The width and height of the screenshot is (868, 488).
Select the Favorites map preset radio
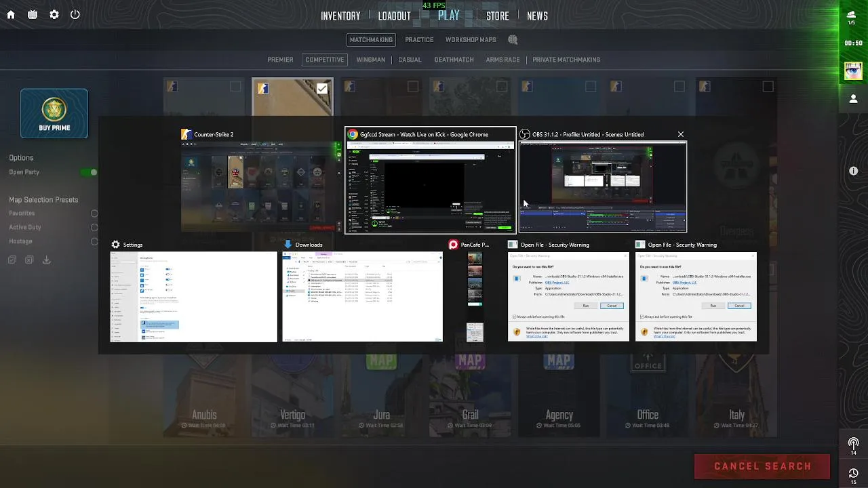pos(94,213)
